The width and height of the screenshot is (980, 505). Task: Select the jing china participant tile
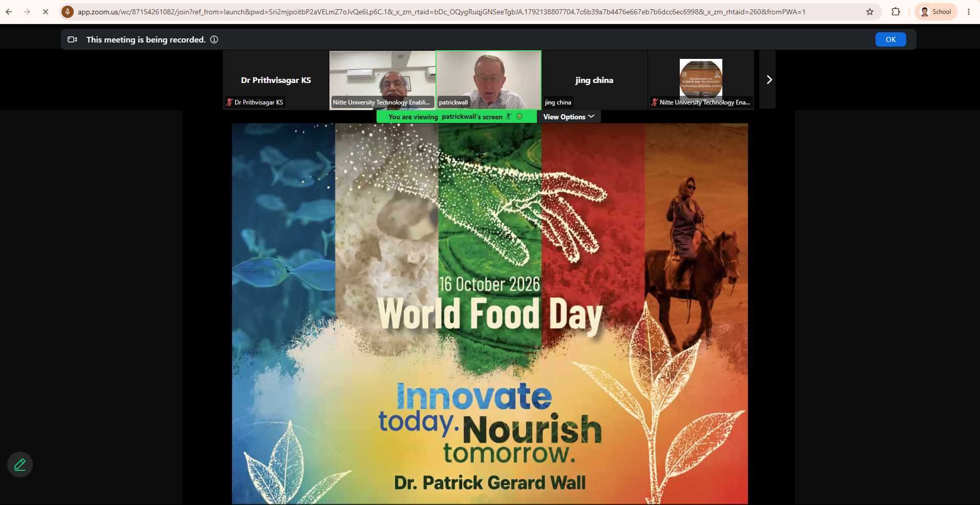point(594,80)
